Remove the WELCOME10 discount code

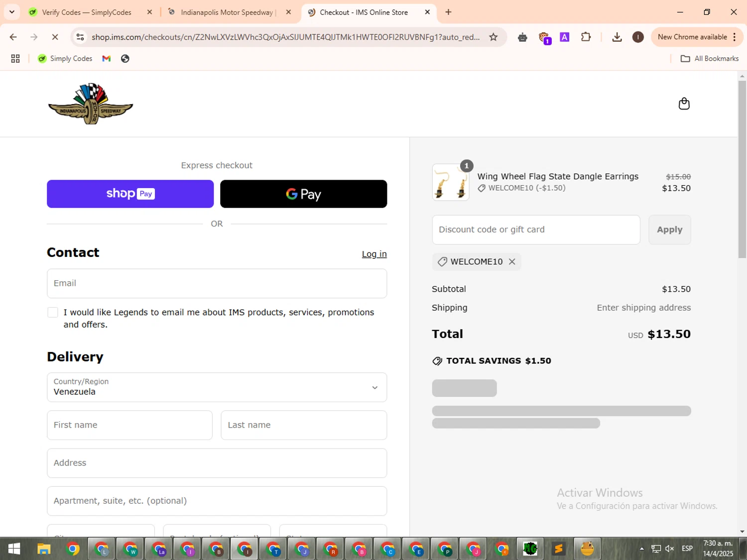[x=512, y=262]
